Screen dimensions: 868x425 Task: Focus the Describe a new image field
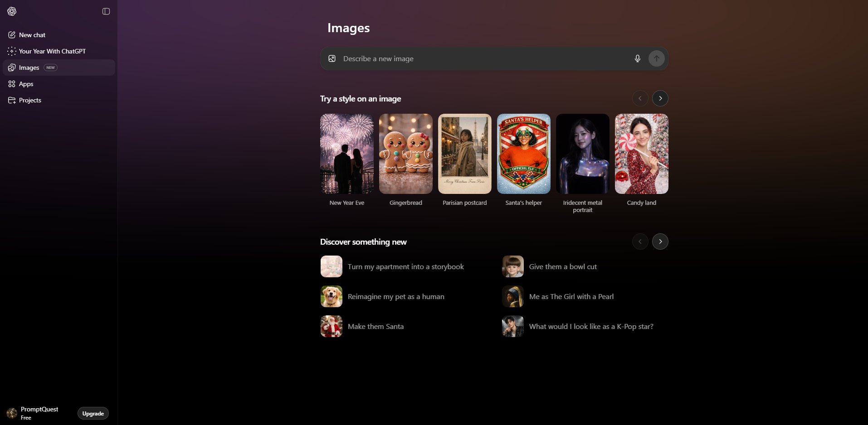point(481,58)
